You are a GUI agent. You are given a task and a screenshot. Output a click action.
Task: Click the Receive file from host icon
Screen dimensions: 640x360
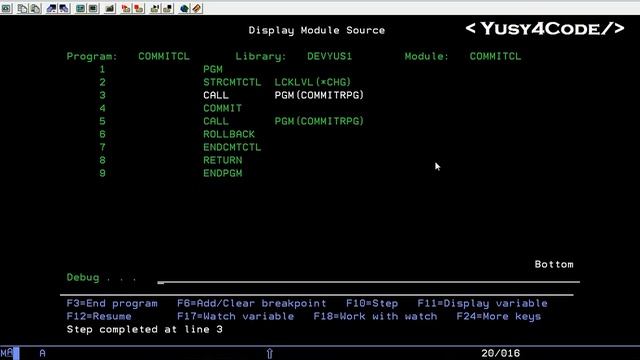click(64, 8)
